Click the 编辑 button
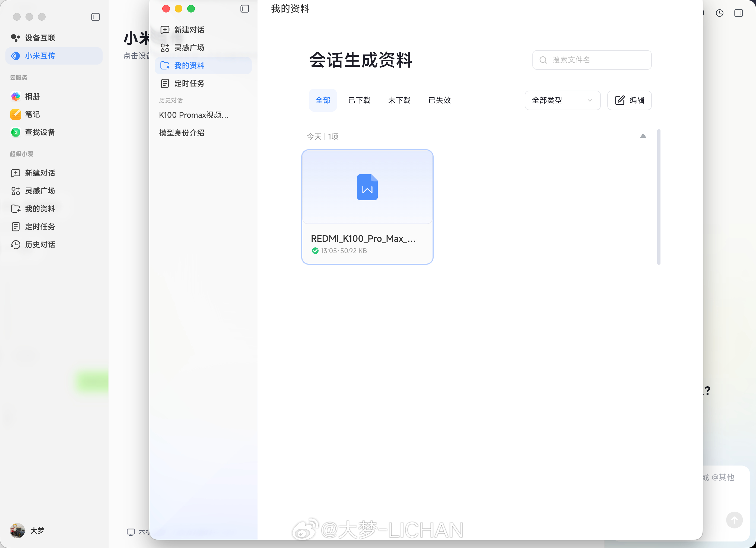This screenshot has height=548, width=756. pyautogui.click(x=629, y=100)
